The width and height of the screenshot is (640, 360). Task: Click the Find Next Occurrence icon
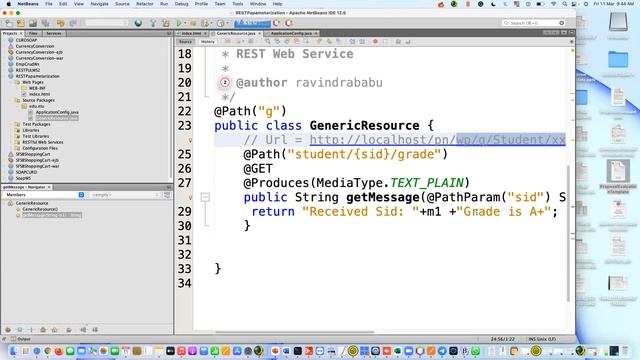tap(287, 42)
